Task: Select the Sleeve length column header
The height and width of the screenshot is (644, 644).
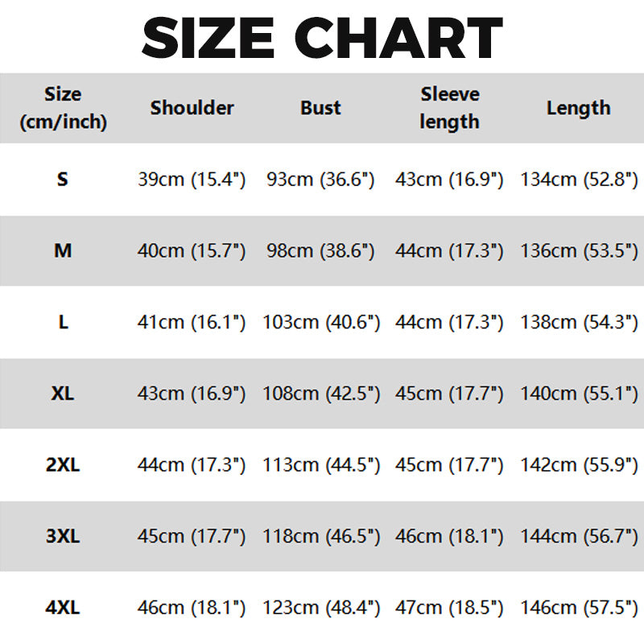Action: pyautogui.click(x=449, y=108)
